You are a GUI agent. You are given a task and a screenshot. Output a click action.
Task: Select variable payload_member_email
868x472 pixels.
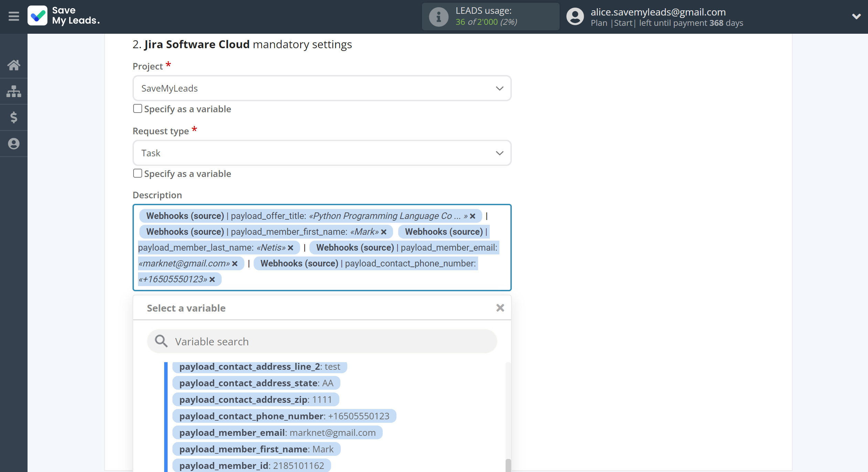277,433
